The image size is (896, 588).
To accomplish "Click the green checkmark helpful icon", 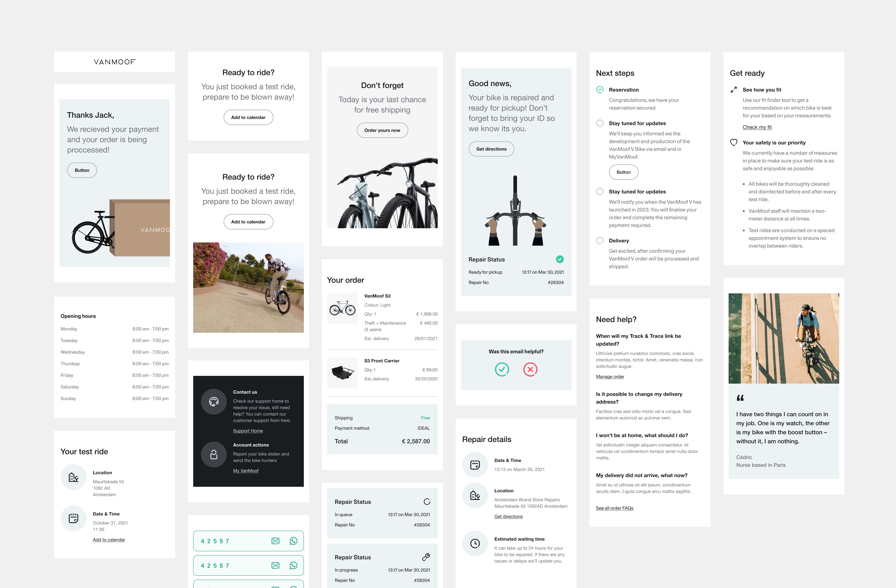I will click(x=502, y=369).
